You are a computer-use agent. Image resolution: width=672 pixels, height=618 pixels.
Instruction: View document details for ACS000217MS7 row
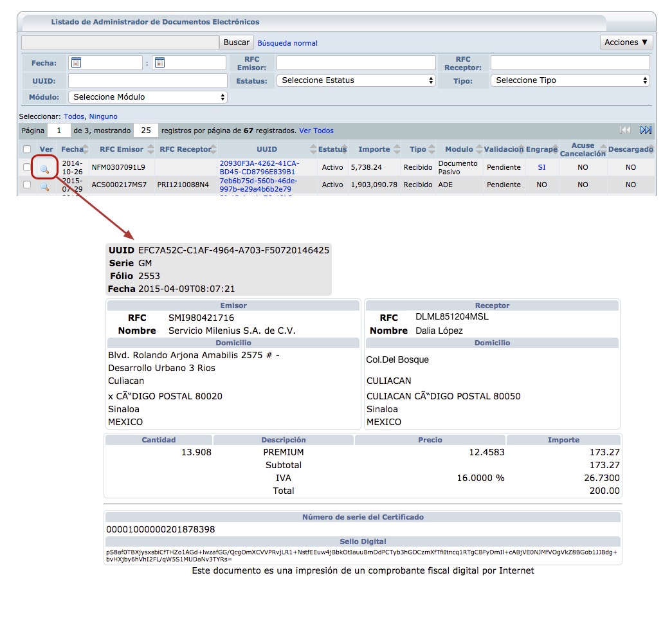click(44, 186)
